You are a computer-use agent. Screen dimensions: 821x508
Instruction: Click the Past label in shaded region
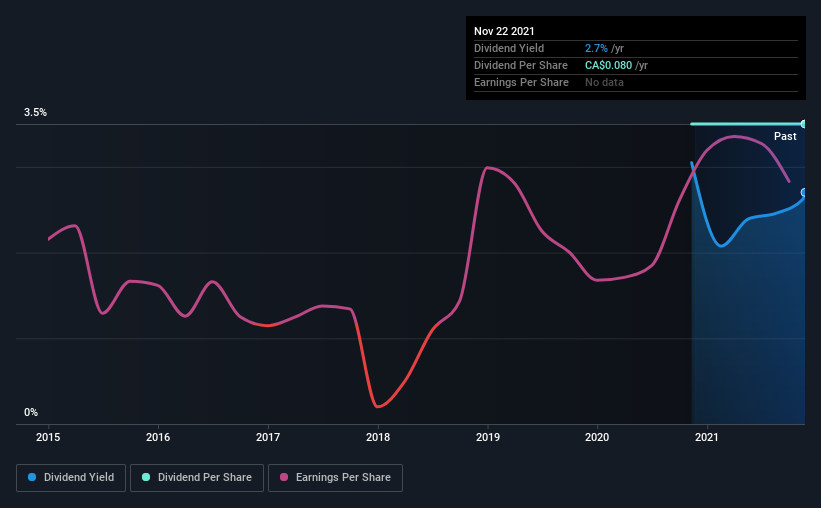pos(785,136)
